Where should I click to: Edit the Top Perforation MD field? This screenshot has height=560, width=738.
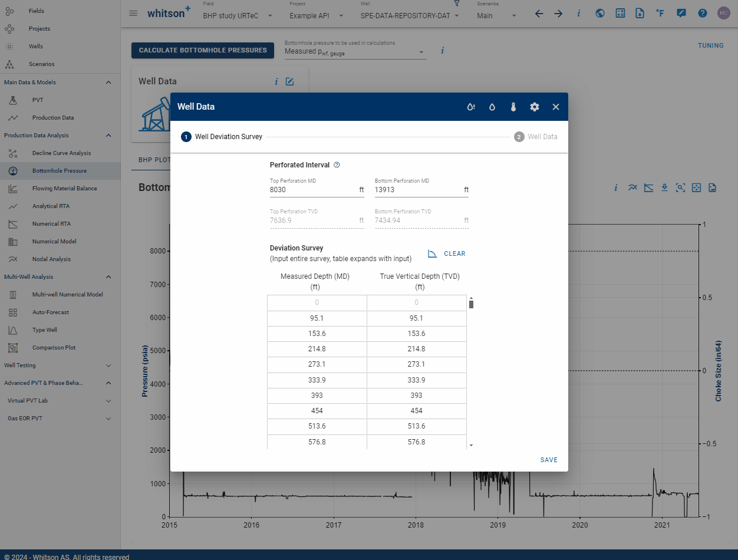pos(312,189)
